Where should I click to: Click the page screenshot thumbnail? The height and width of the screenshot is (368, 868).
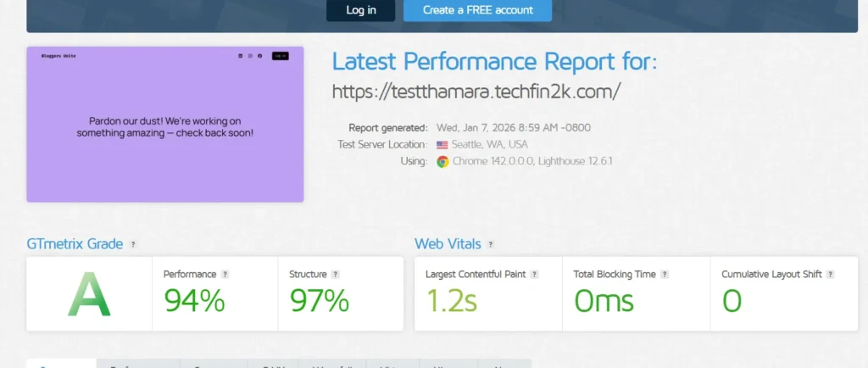[x=165, y=124]
